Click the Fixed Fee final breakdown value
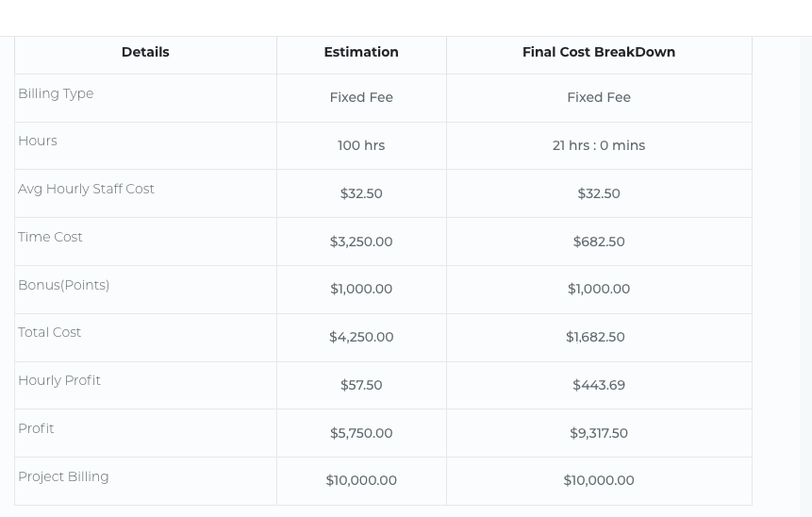Image resolution: width=812 pixels, height=517 pixels. tap(599, 97)
